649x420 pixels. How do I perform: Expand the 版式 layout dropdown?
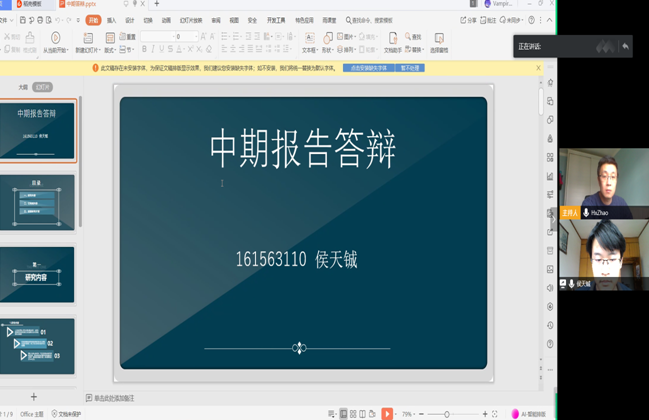(111, 49)
